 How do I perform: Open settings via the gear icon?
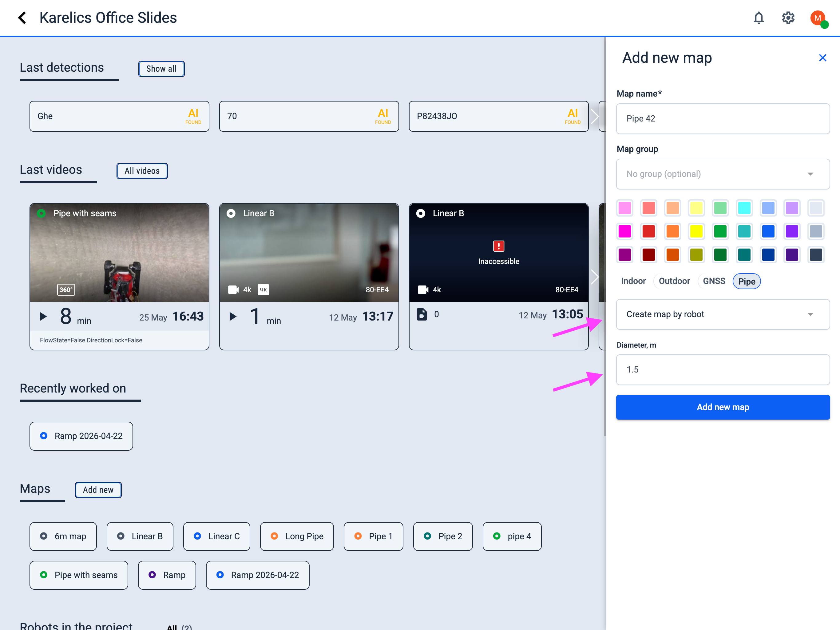pyautogui.click(x=788, y=18)
